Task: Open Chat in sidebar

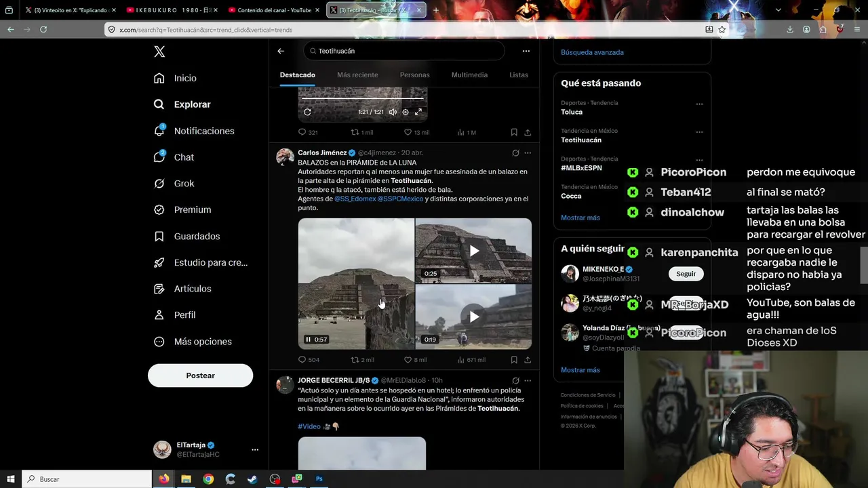Action: click(174, 157)
